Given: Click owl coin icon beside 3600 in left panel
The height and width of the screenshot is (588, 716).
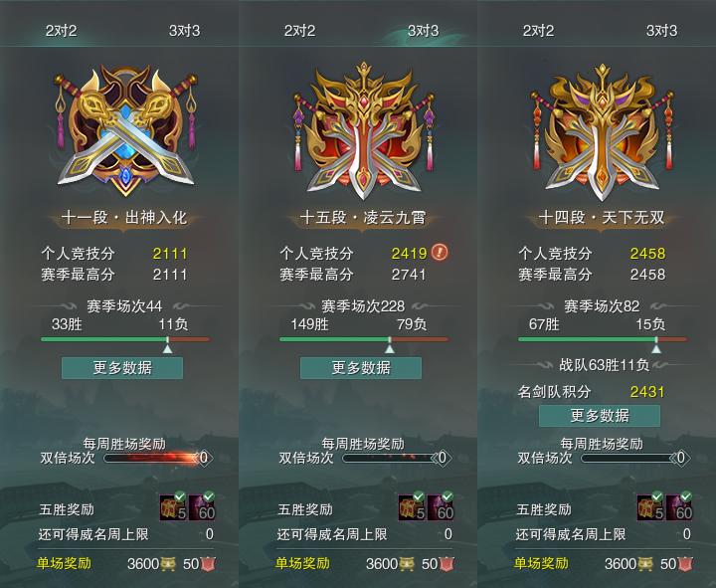Looking at the screenshot, I should (168, 564).
